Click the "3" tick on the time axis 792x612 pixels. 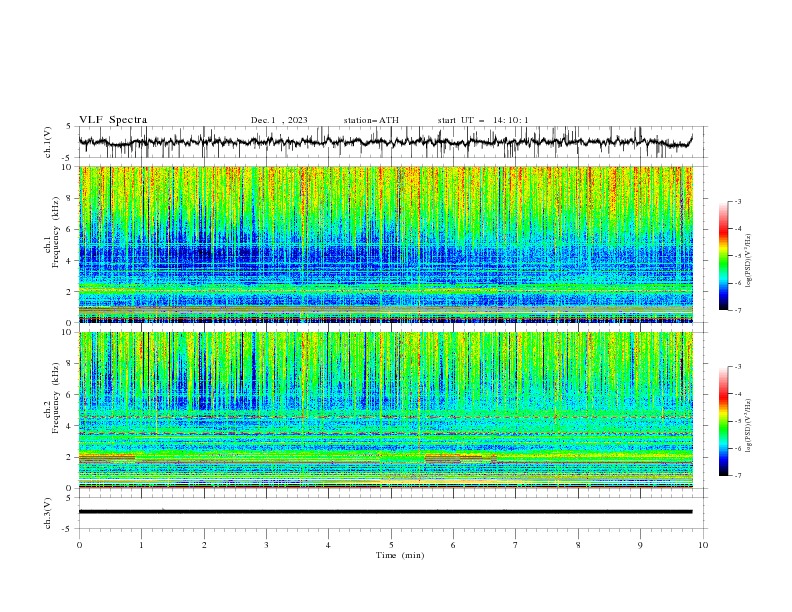[x=266, y=545]
